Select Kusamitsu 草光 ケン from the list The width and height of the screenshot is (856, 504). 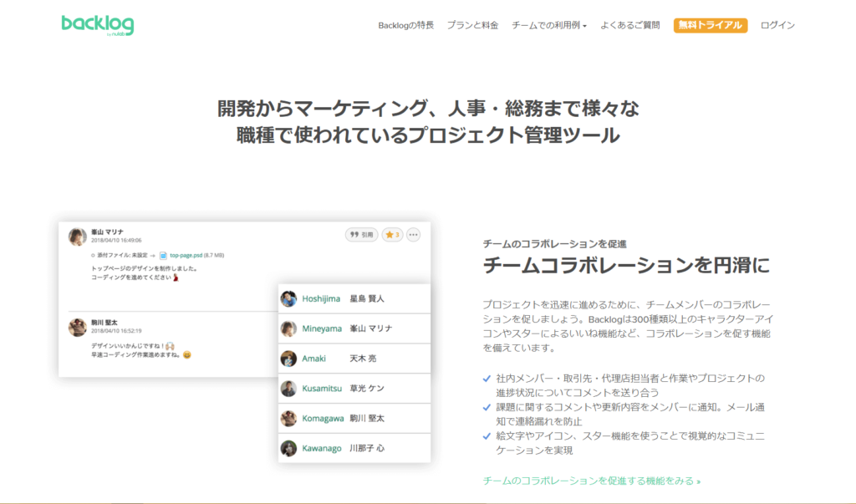[x=354, y=388]
